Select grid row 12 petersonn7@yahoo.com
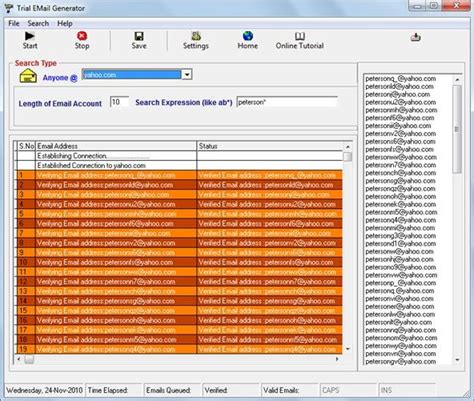Image resolution: width=474 pixels, height=401 pixels. click(x=180, y=281)
